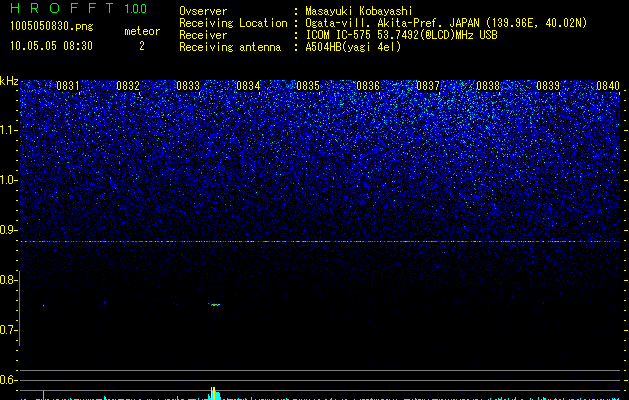Click the 0831 time marker
Image resolution: width=629 pixels, height=400 pixels.
coord(68,86)
